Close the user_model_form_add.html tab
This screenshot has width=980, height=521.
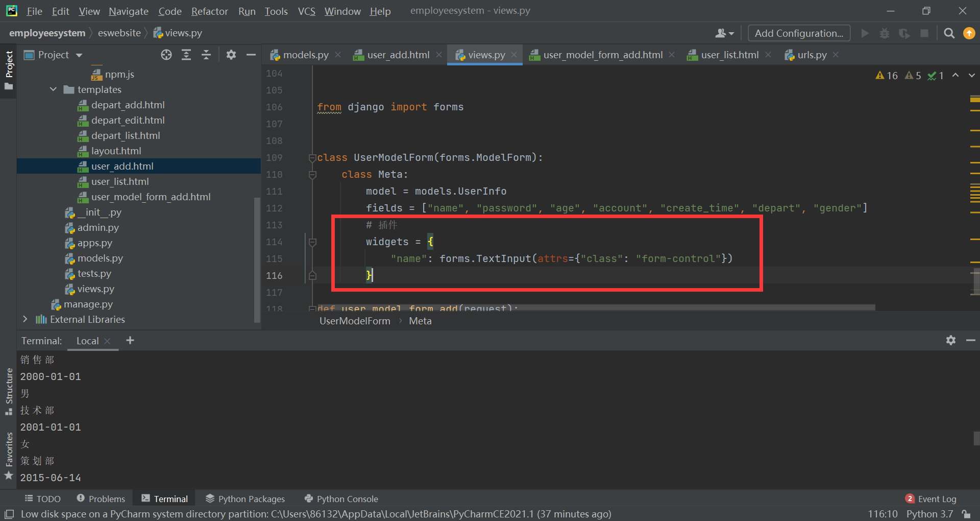coord(672,55)
